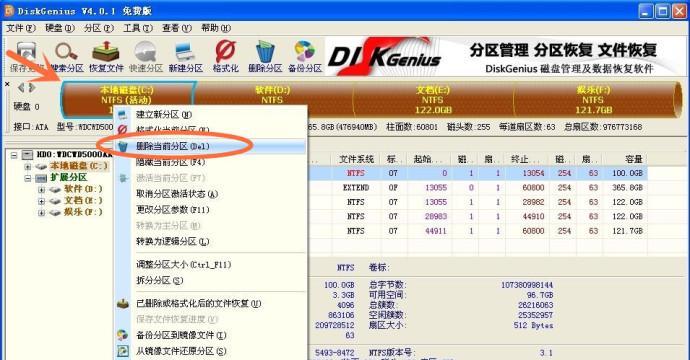
Task: Select 扩展分区 label in the tree
Action: coord(69,178)
